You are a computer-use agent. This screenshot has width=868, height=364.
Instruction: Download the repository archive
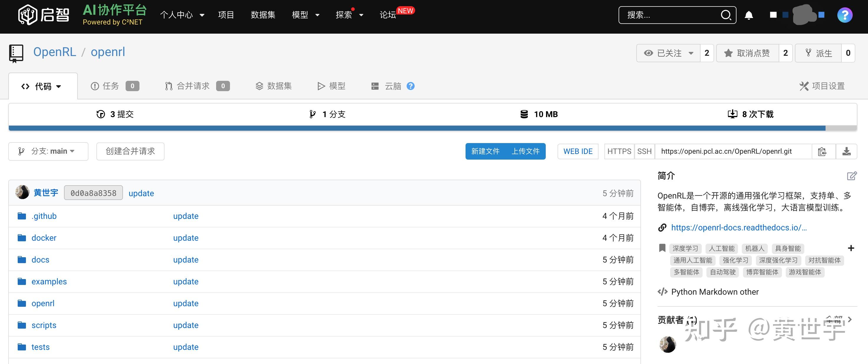click(x=847, y=151)
